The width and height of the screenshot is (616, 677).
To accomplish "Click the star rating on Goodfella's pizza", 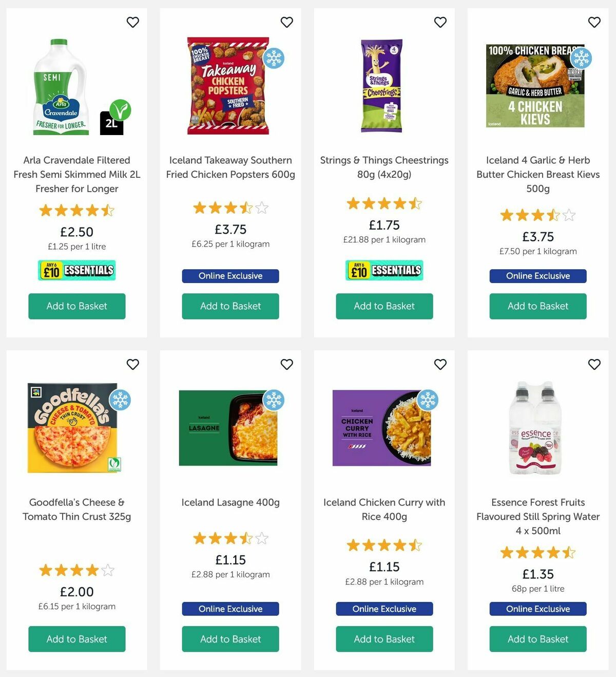I will point(76,570).
